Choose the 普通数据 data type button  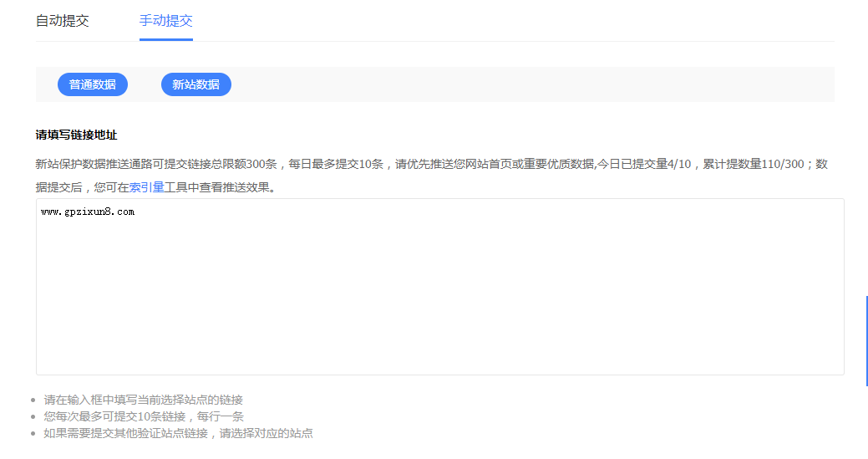pyautogui.click(x=93, y=84)
